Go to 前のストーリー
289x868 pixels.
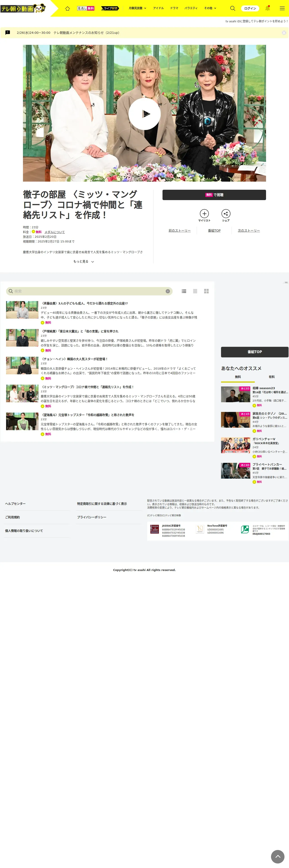tap(180, 231)
